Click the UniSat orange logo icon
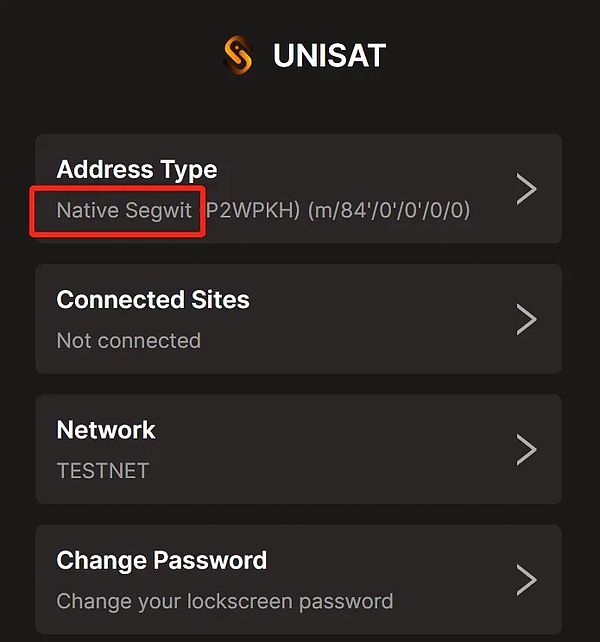Image resolution: width=600 pixels, height=642 pixels. (x=238, y=56)
